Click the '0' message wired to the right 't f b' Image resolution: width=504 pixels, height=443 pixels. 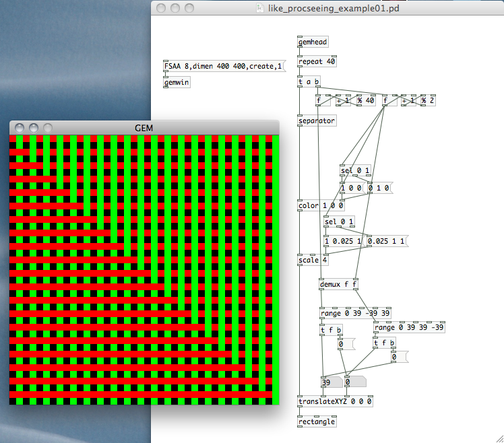pyautogui.click(x=400, y=357)
